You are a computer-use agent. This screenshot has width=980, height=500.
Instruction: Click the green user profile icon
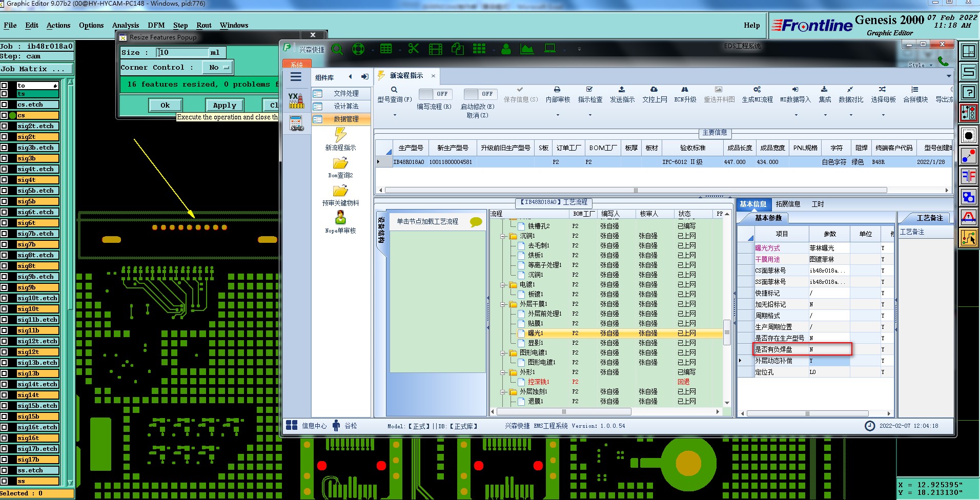pos(506,49)
